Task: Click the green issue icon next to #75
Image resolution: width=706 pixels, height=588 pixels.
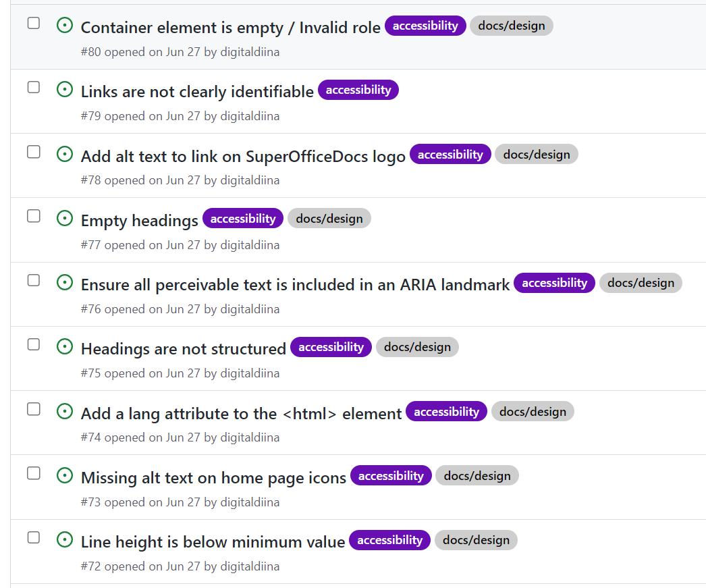Action: click(65, 347)
